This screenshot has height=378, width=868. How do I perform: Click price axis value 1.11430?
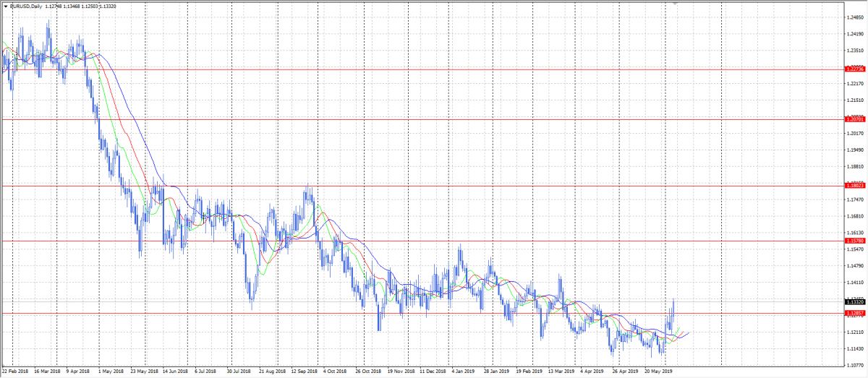(856, 348)
